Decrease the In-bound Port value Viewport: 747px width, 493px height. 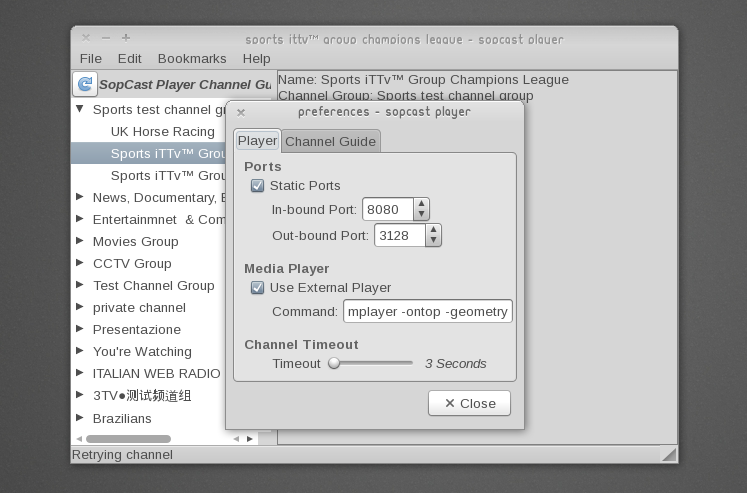pyautogui.click(x=421, y=214)
